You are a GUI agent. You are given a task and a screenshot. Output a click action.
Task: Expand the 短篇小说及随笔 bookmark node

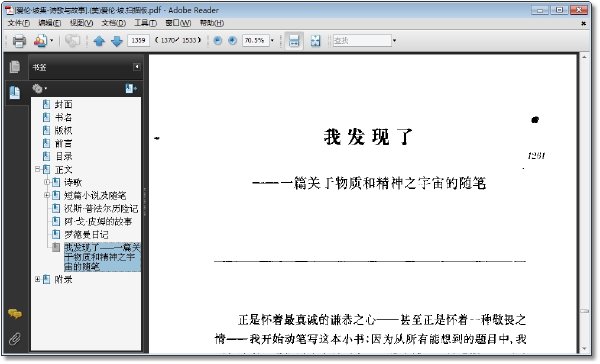pyautogui.click(x=47, y=195)
